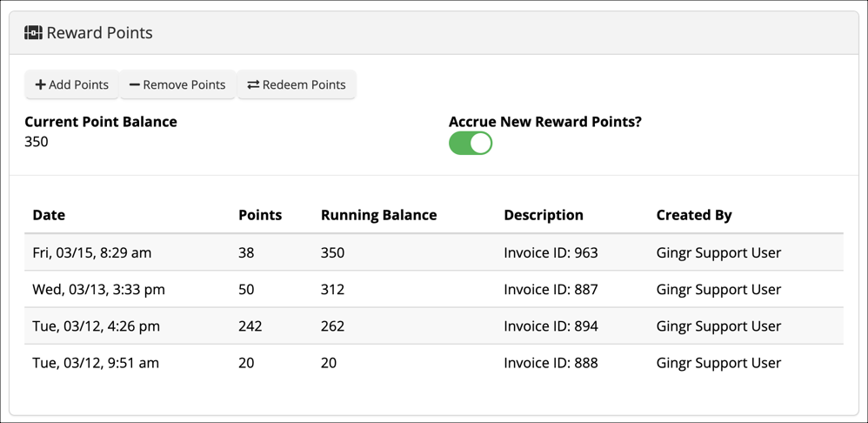Select the Wed, 03/13, 3:33 pm date cell
The height and width of the screenshot is (423, 868).
tap(98, 290)
